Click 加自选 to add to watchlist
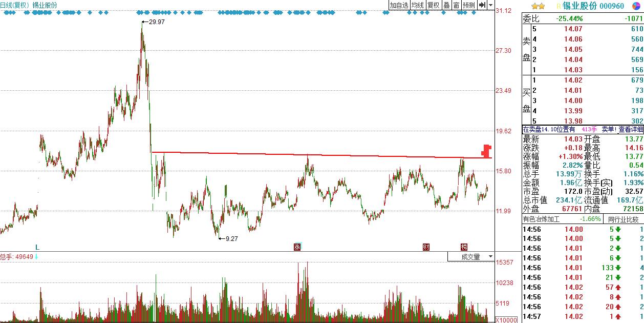Screen dimensions: 644x323 coord(399,5)
